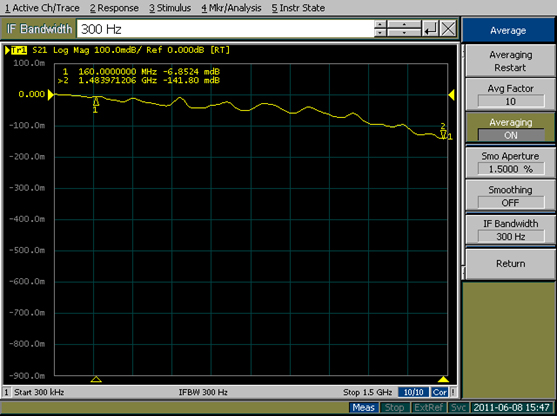This screenshot has height=416, width=557.
Task: Click the Stop 1.5 GHz value
Action: [367, 392]
